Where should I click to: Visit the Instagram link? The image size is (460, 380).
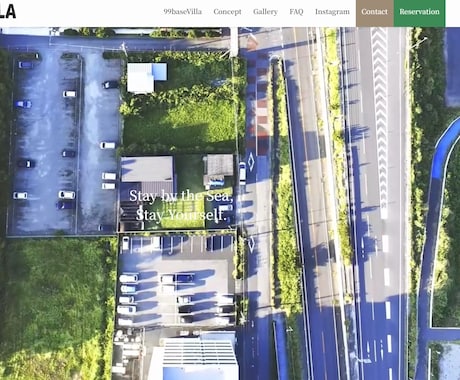pos(332,12)
